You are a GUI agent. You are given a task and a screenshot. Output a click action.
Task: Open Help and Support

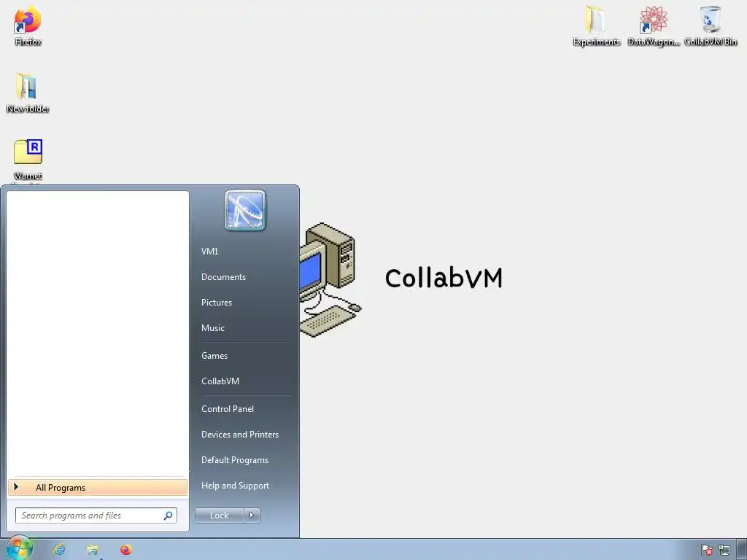pos(235,486)
